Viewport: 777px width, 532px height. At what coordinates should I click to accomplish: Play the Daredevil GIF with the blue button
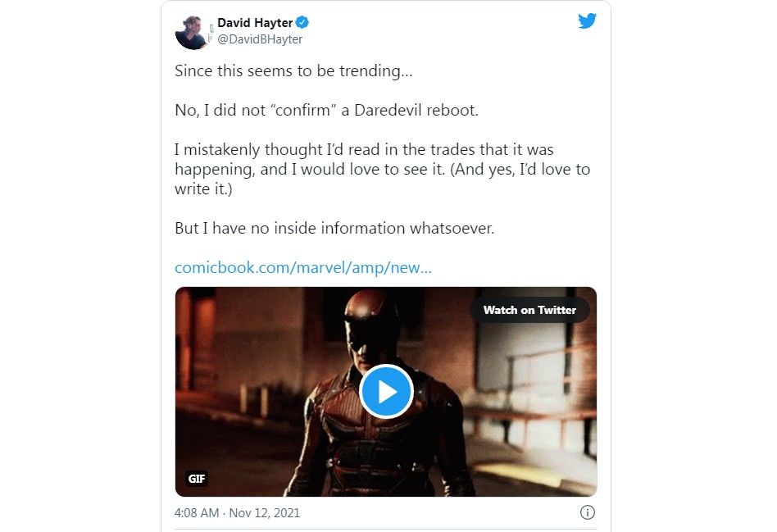(386, 392)
